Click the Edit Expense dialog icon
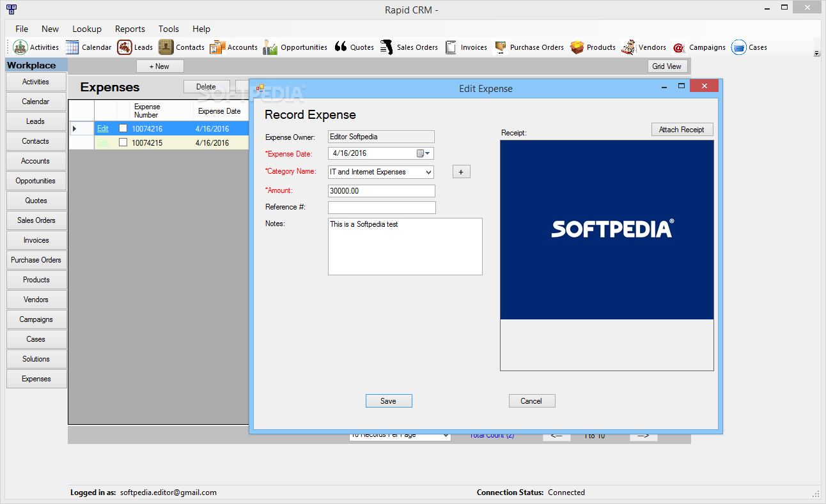 pyautogui.click(x=260, y=88)
